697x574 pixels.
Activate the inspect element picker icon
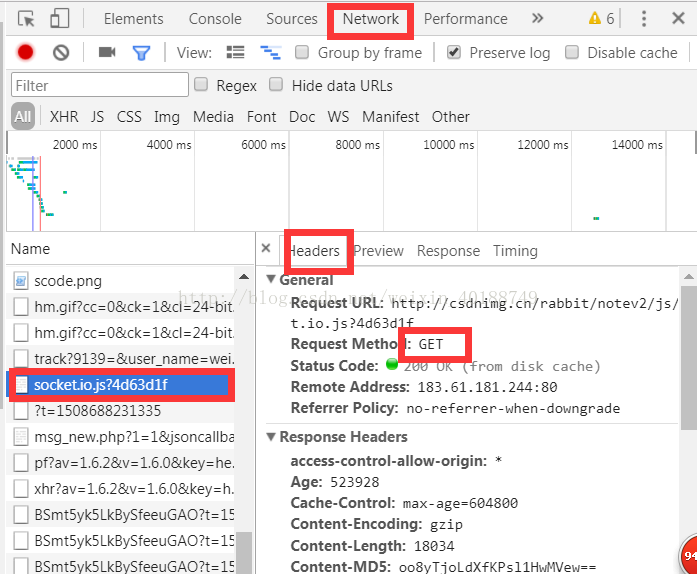pyautogui.click(x=26, y=19)
